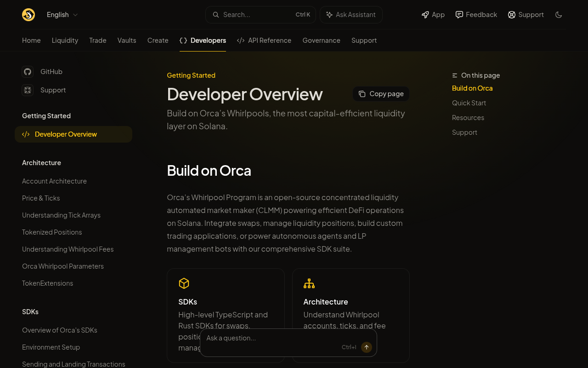The height and width of the screenshot is (368, 588).
Task: Click the Architecture section heading in sidebar
Action: [41, 163]
